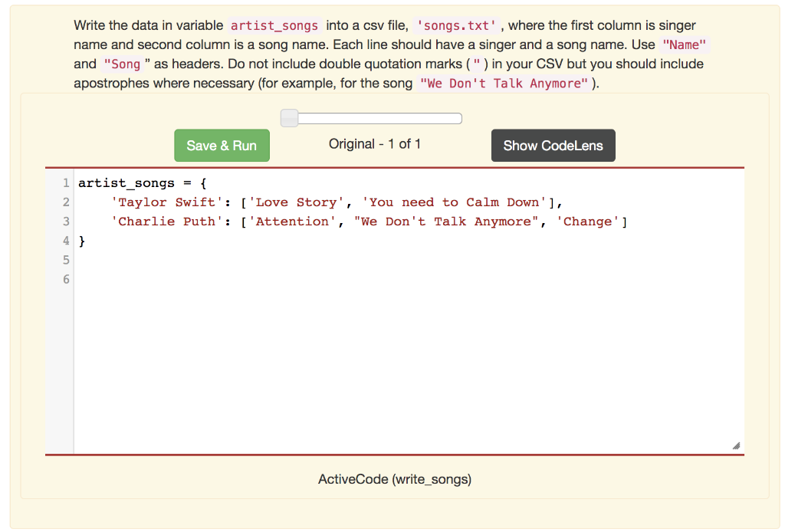Image resolution: width=785 pixels, height=532 pixels.
Task: Click 'ActiveCode (write_songs)' caption
Action: (395, 479)
